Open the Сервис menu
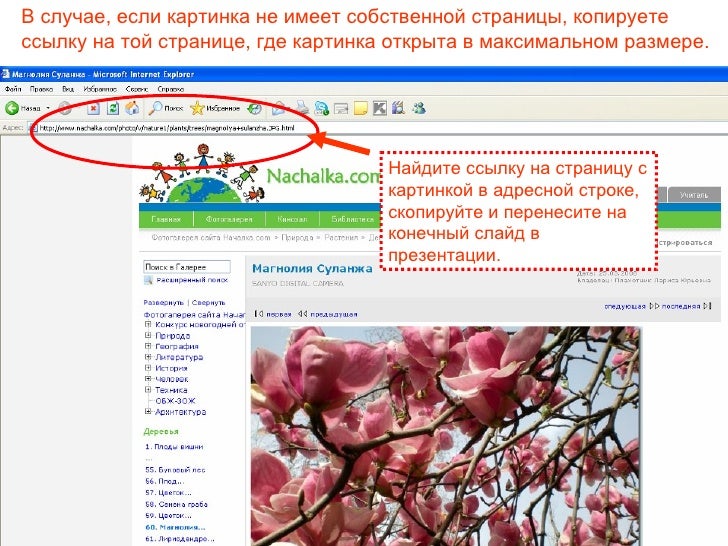 coord(136,89)
